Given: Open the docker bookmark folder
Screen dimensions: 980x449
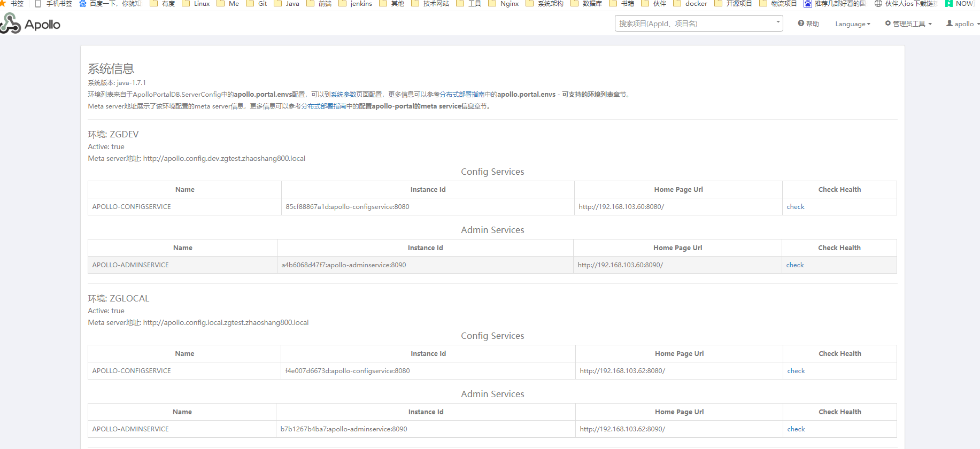Looking at the screenshot, I should [690, 4].
